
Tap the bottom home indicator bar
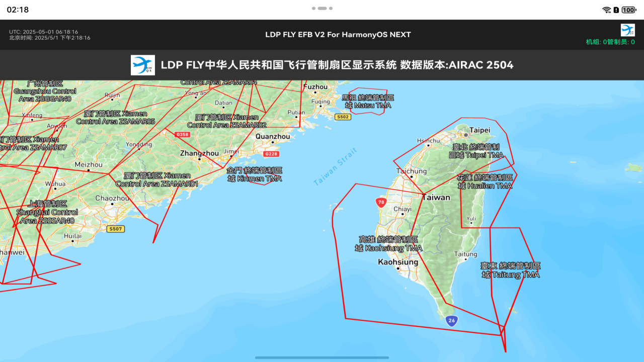[322, 357]
